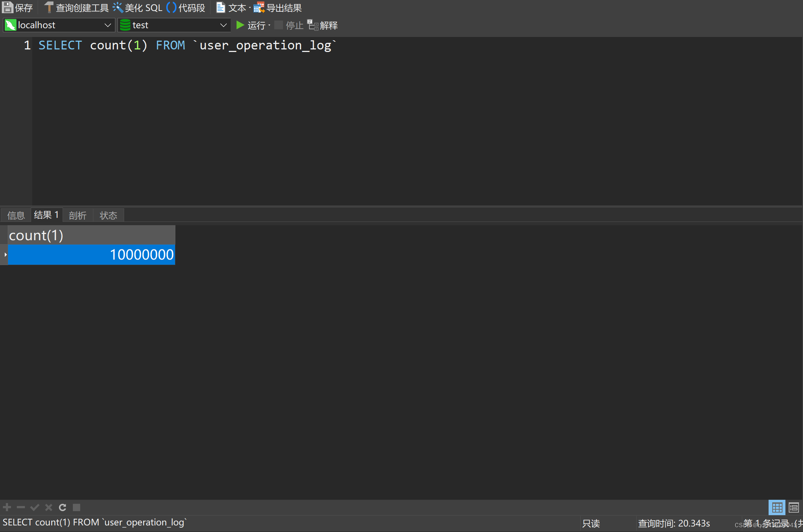The height and width of the screenshot is (532, 803).
Task: Switch to the 信息 tab
Action: (x=16, y=215)
